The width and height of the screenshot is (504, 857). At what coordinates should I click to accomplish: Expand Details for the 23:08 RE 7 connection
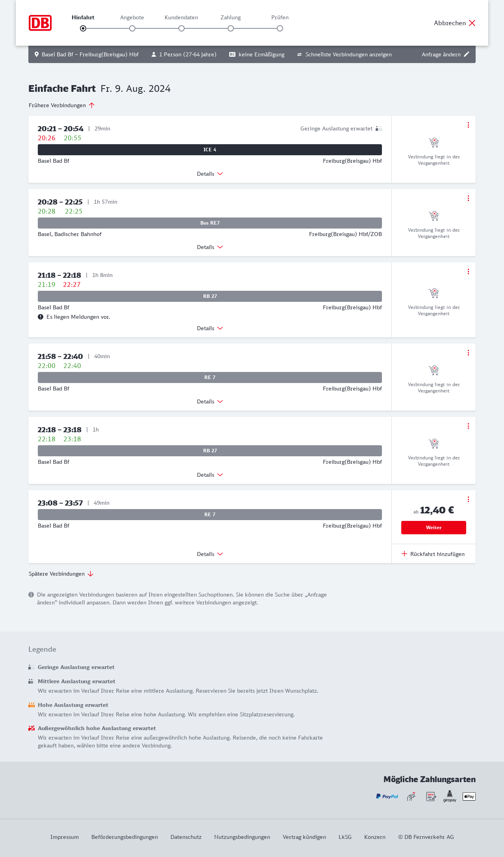pos(210,554)
